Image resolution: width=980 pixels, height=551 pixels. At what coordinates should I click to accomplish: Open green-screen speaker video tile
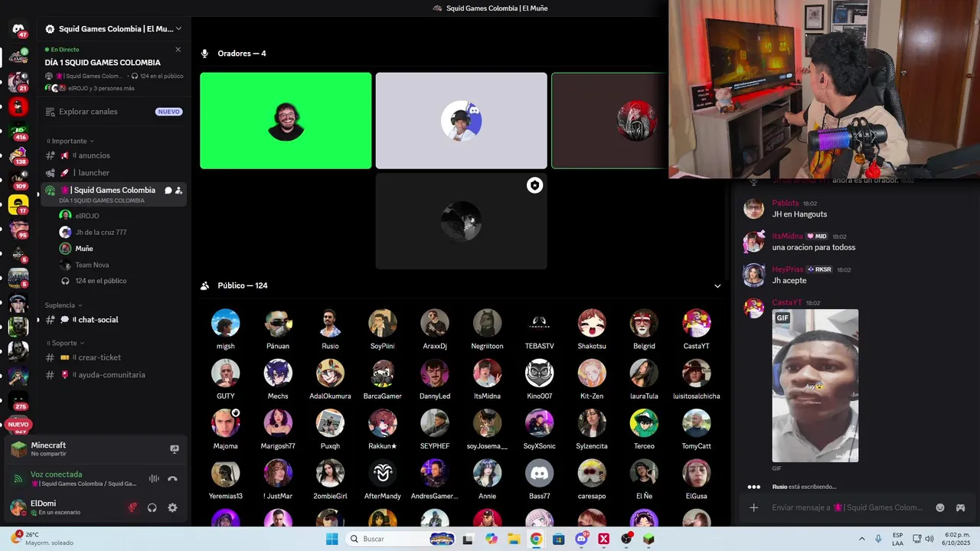pyautogui.click(x=286, y=121)
